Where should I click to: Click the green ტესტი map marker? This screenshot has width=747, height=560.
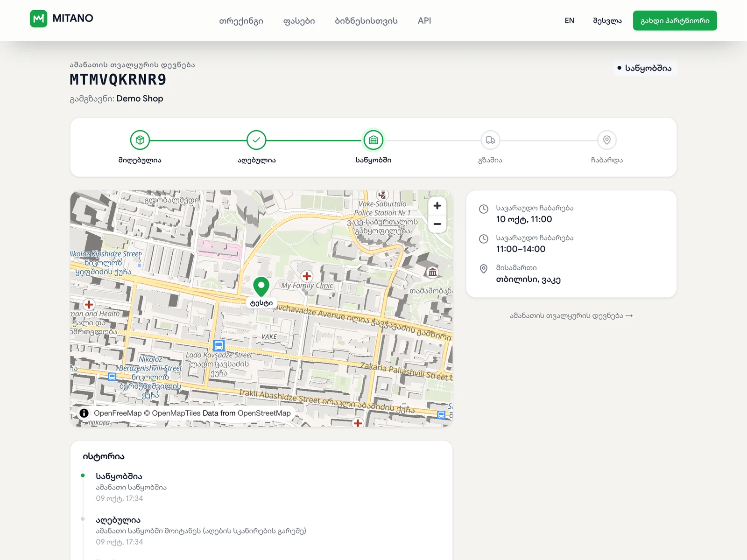click(x=261, y=287)
